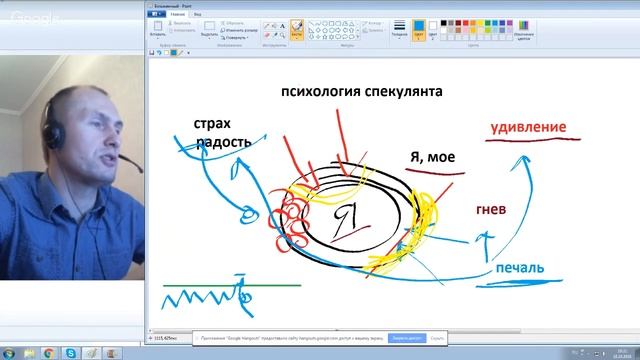The image size is (640, 360).
Task: Switch to the Home ribbon tab
Action: pos(178,14)
